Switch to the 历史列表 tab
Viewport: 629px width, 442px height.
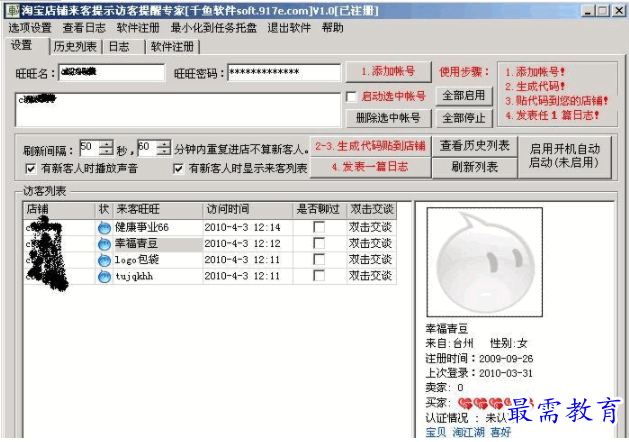pyautogui.click(x=75, y=47)
